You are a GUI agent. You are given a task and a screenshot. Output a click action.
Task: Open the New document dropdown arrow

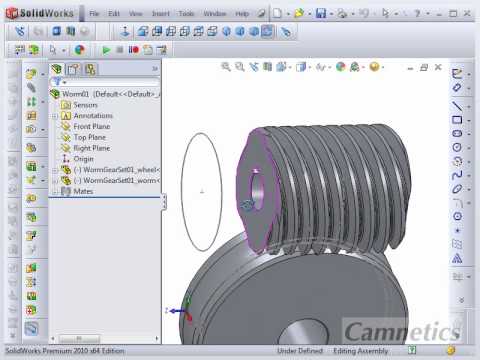coord(288,14)
